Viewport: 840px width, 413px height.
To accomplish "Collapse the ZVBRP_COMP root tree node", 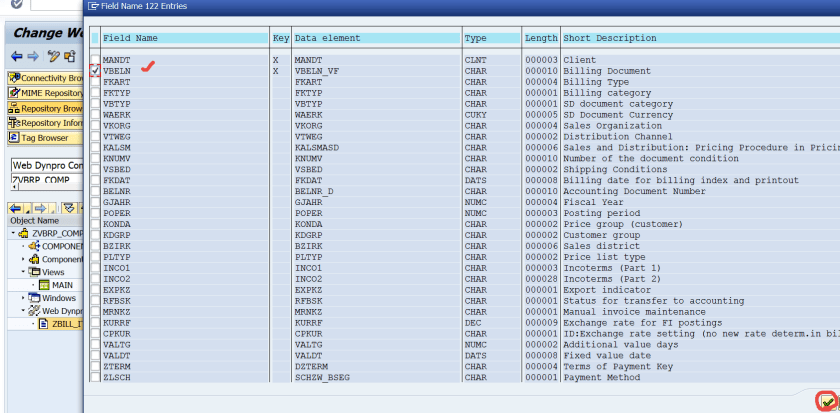I will click(13, 233).
